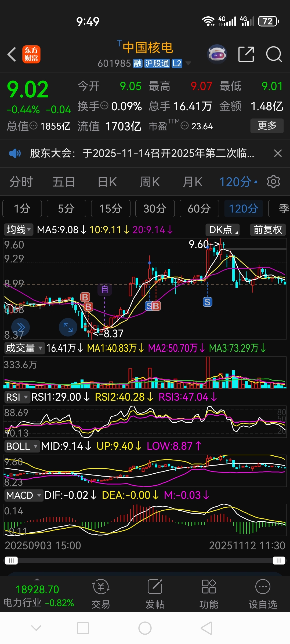Select the 5分 period
This screenshot has height=644, width=290.
pyautogui.click(x=66, y=208)
